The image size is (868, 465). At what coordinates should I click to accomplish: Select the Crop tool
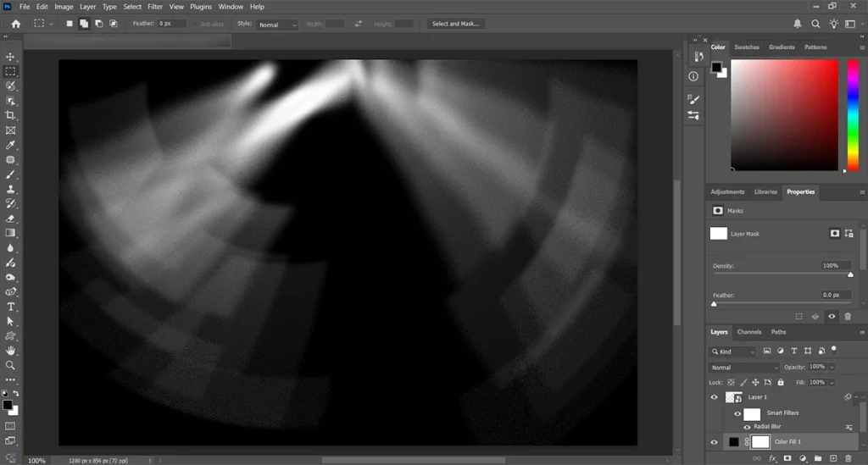pyautogui.click(x=11, y=115)
